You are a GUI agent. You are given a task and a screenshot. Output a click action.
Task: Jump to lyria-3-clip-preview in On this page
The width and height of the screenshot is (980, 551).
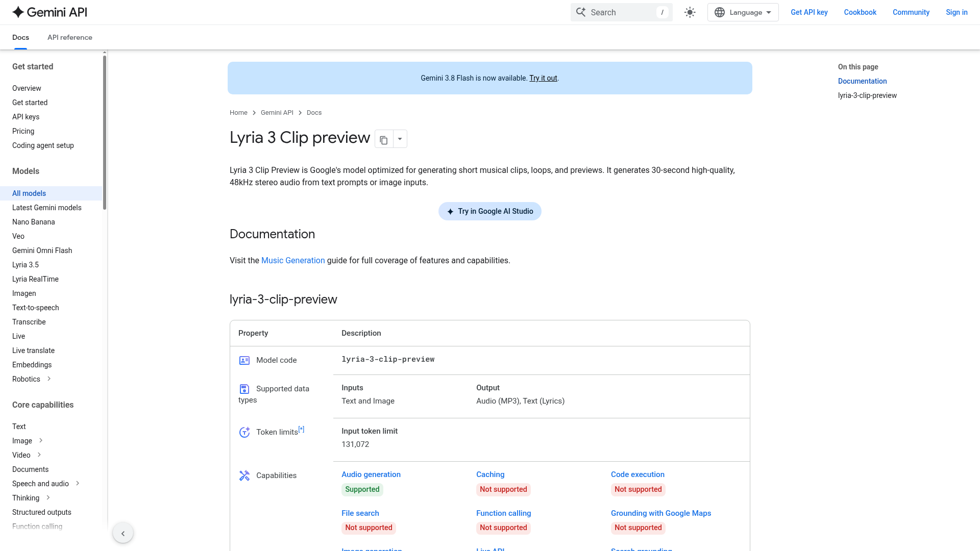(867, 95)
